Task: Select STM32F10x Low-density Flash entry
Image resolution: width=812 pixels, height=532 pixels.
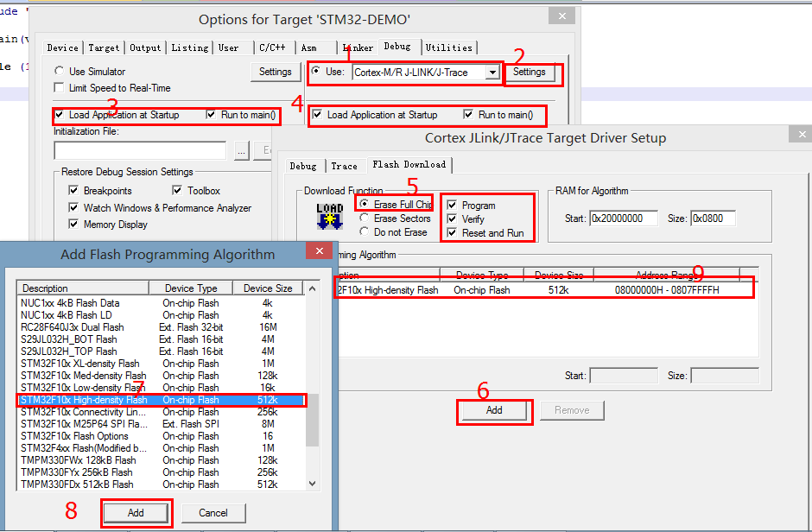Action: coord(161,388)
